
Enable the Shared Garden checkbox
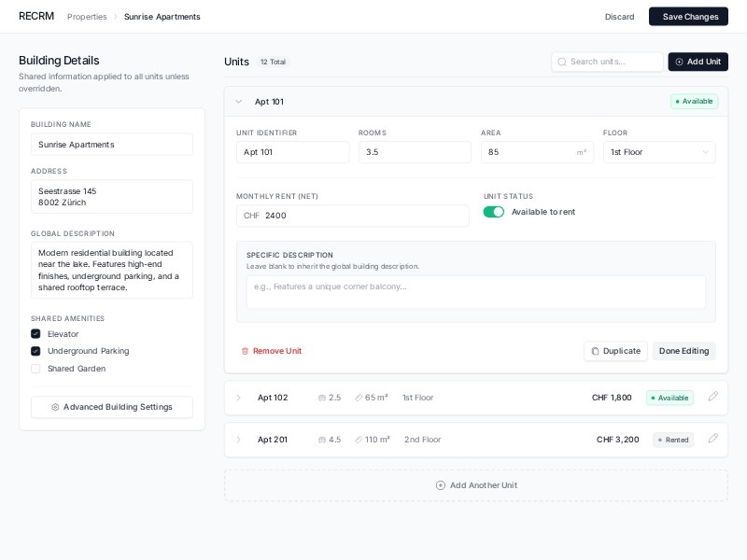pyautogui.click(x=35, y=369)
